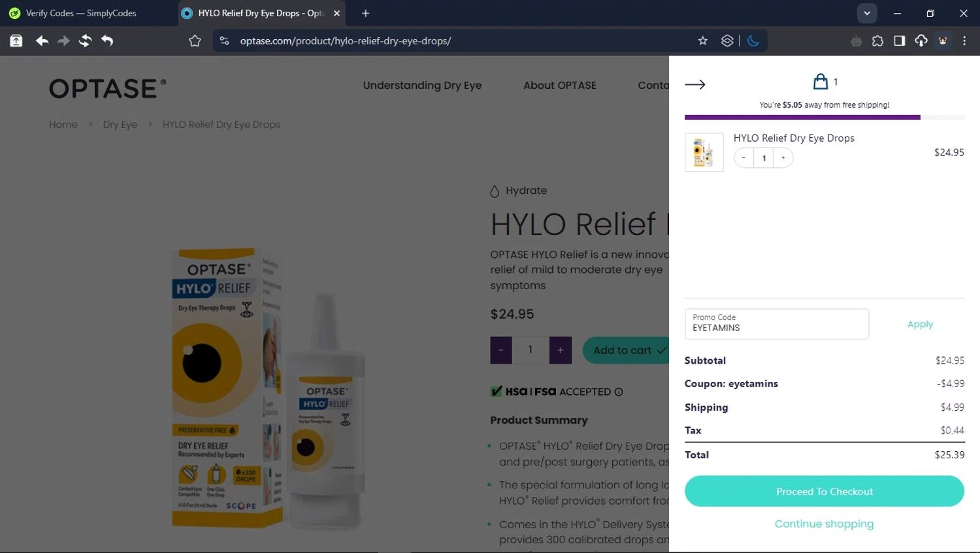Bookmark this page with the star icon
Screen dimensions: 980x553
pyautogui.click(x=703, y=41)
